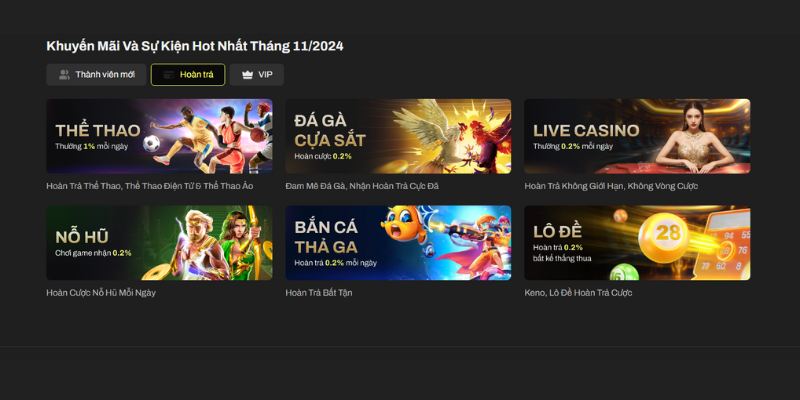Image resolution: width=800 pixels, height=400 pixels.
Task: Open the Nổ Hũ promotion banner
Action: pyautogui.click(x=159, y=243)
